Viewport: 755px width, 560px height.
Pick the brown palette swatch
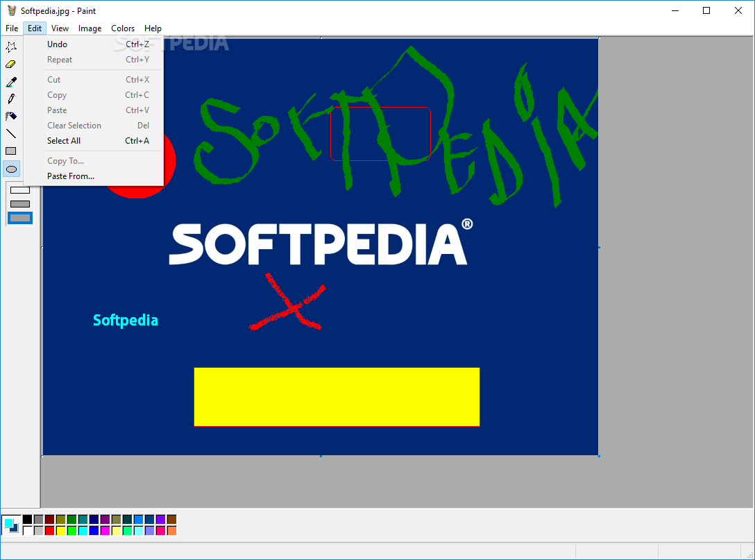[x=172, y=519]
